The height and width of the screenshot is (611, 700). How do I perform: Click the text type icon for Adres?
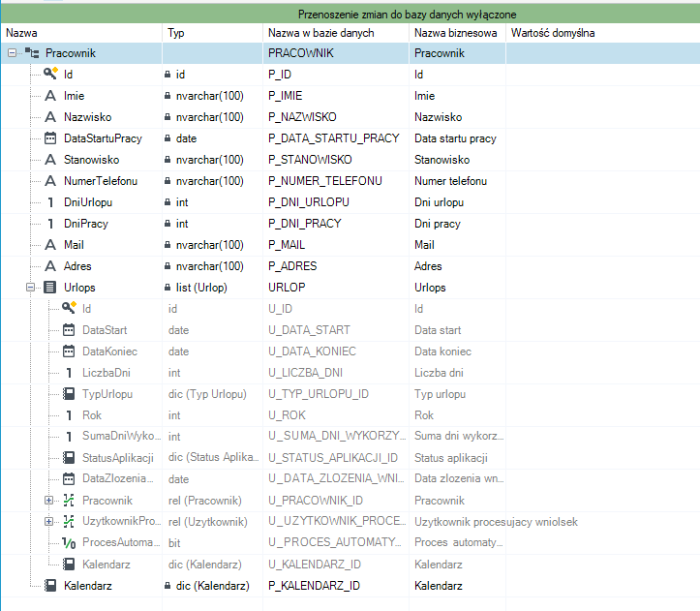point(50,266)
